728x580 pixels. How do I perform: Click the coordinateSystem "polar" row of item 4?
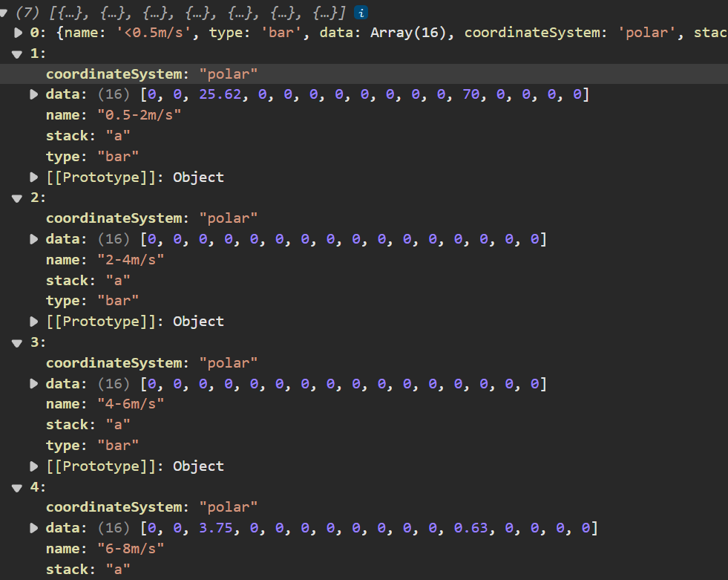[x=151, y=507]
